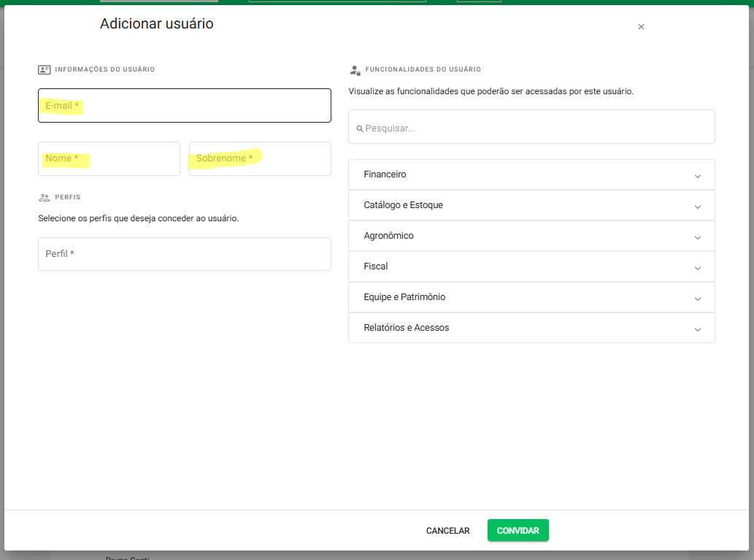Viewport: 754px width, 560px height.
Task: Click the ID card icon beside Informações do Usuário
Action: point(45,69)
